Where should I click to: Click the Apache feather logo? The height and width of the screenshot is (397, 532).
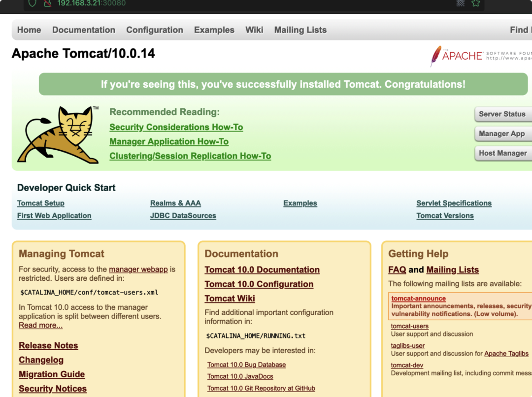tap(435, 56)
